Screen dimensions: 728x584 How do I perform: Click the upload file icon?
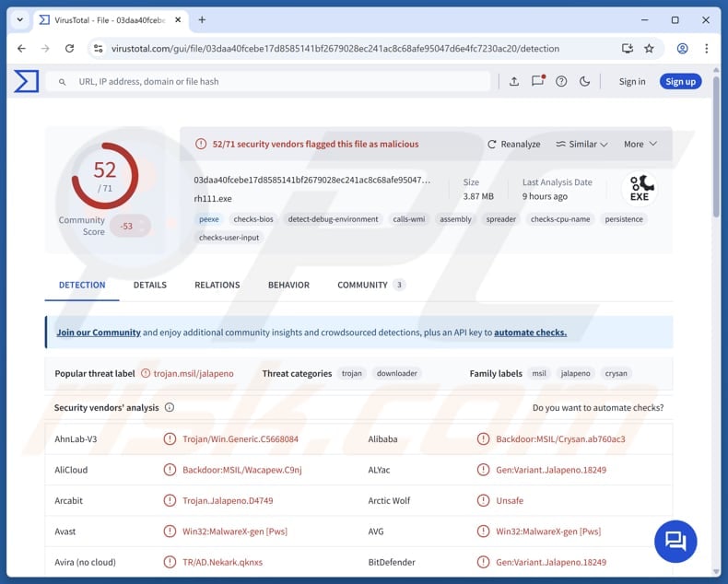(514, 82)
